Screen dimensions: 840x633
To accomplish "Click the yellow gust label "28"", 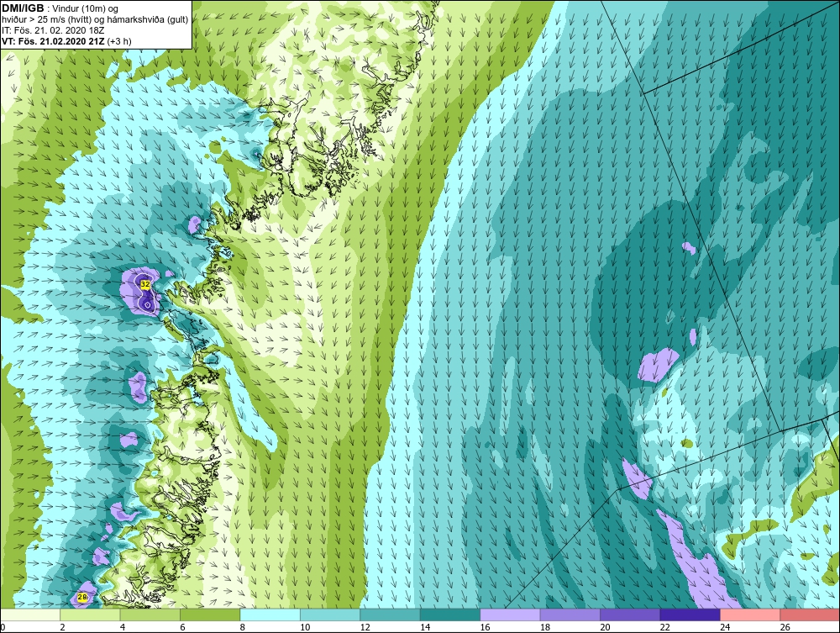I will point(82,597).
